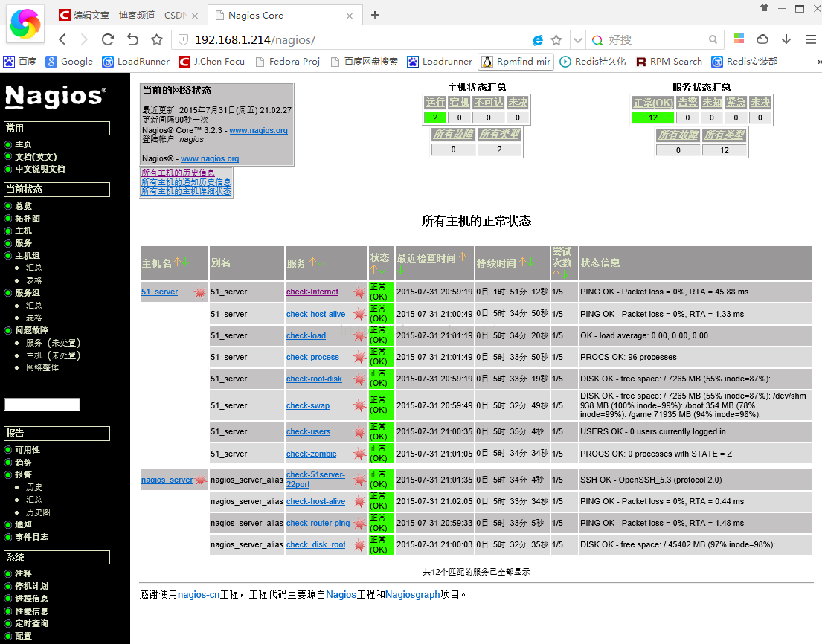Open the nagios-cn project link in footer
The height and width of the screenshot is (644, 822).
199,595
